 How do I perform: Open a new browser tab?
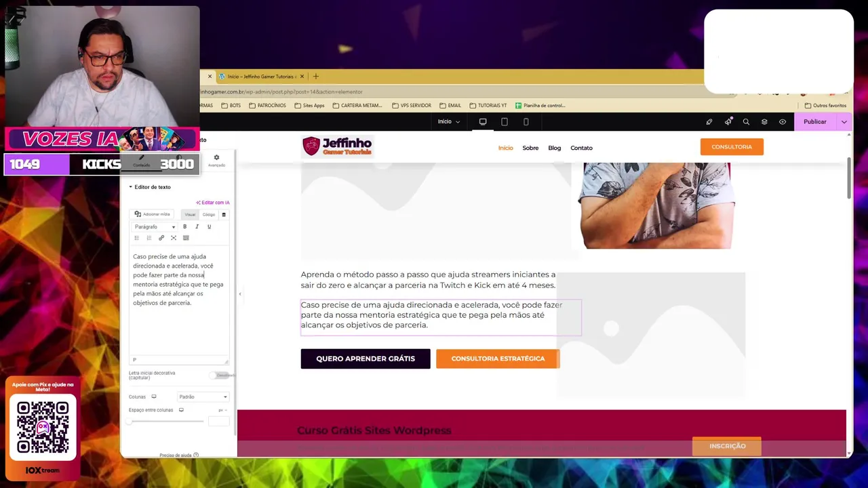pyautogui.click(x=316, y=77)
